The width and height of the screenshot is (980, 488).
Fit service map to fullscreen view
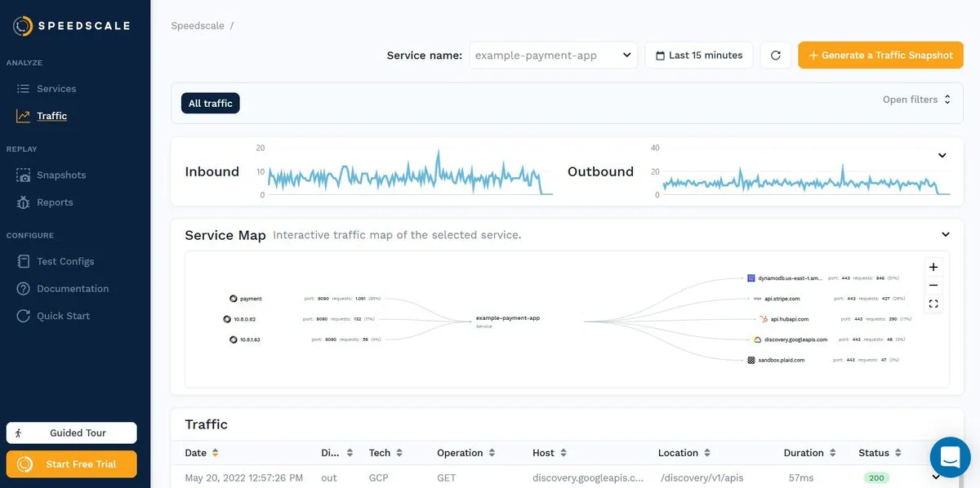coord(933,304)
